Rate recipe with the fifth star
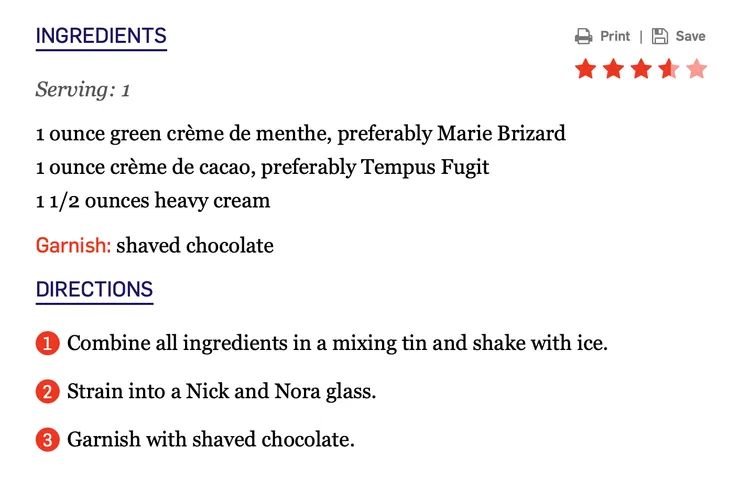 [x=697, y=69]
